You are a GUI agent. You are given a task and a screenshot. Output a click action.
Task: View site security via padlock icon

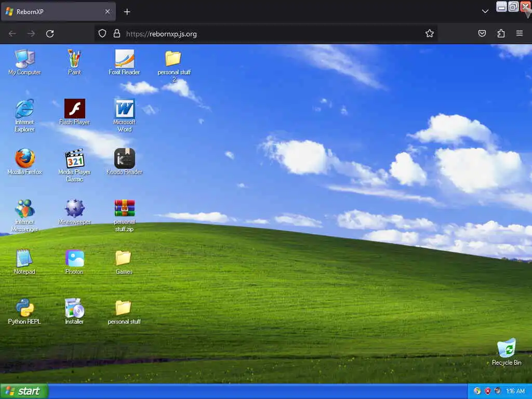point(117,33)
